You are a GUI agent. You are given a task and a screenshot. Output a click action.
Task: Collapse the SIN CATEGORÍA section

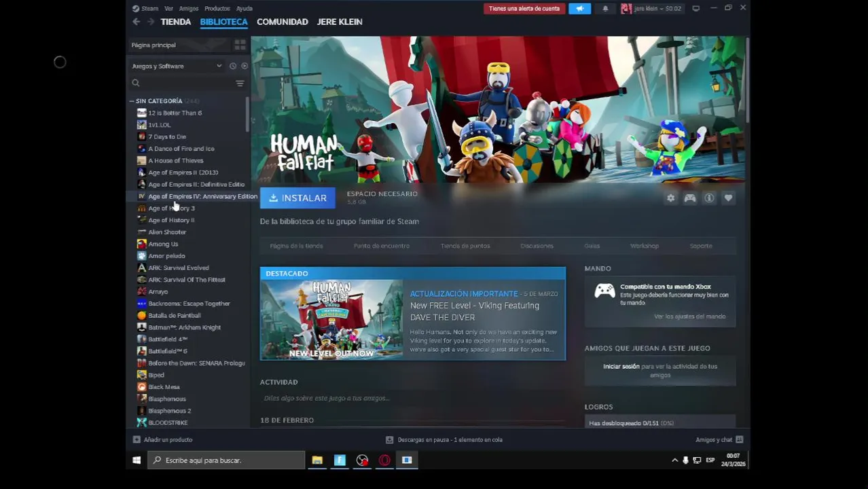(132, 101)
